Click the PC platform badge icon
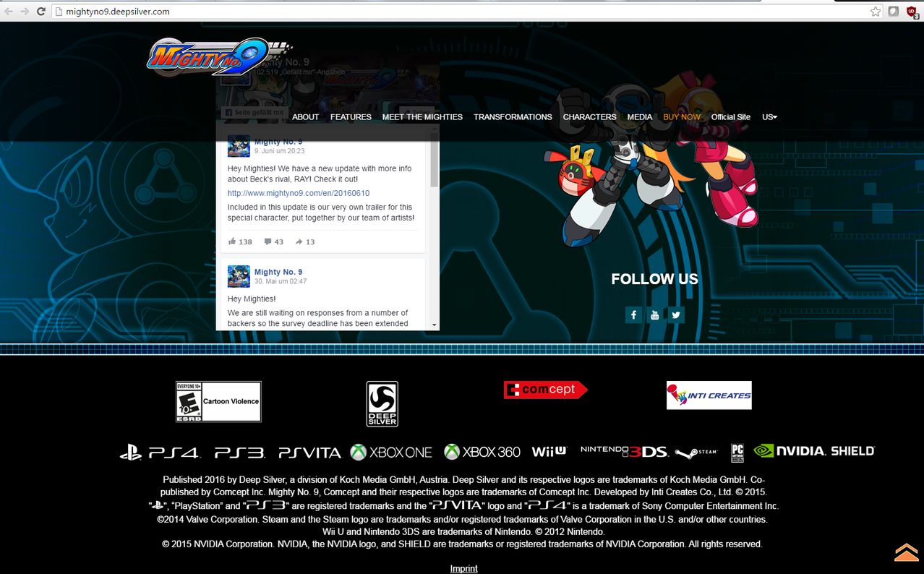Viewport: 924px width, 574px height. 737,453
